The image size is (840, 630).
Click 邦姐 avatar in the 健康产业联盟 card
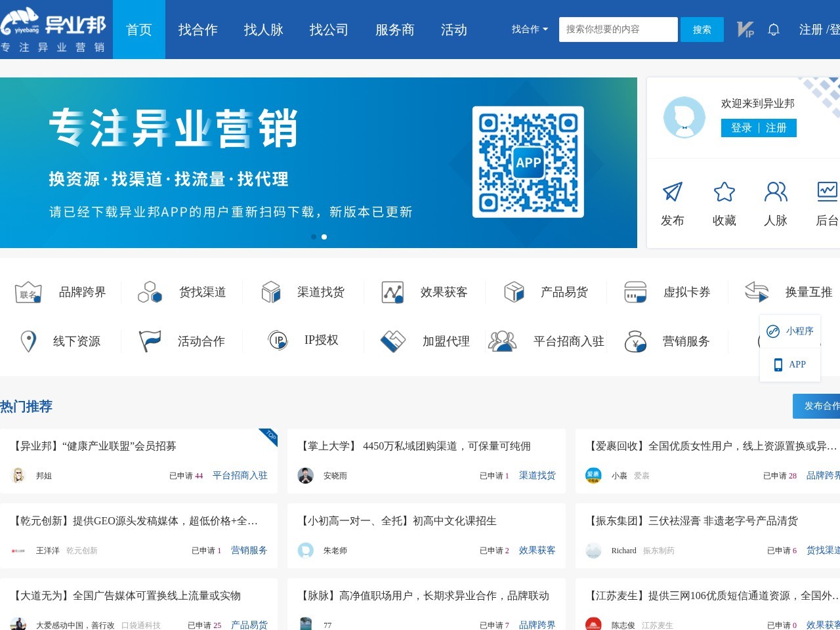19,476
